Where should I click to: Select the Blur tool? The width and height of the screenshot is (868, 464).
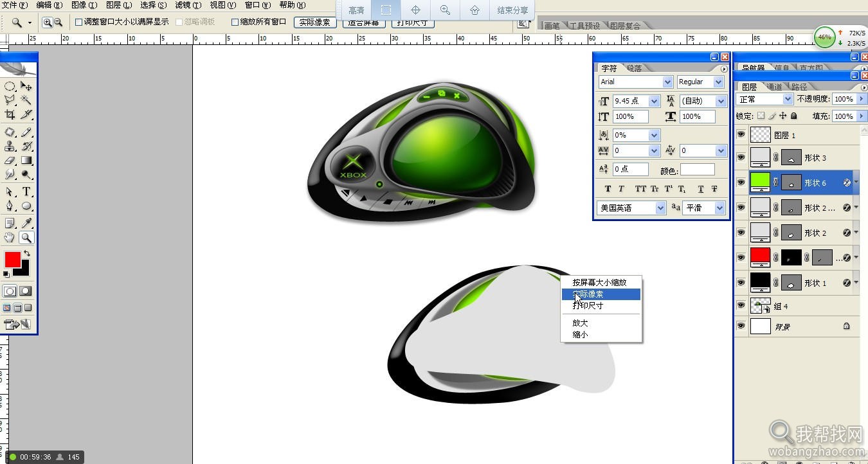[10, 174]
